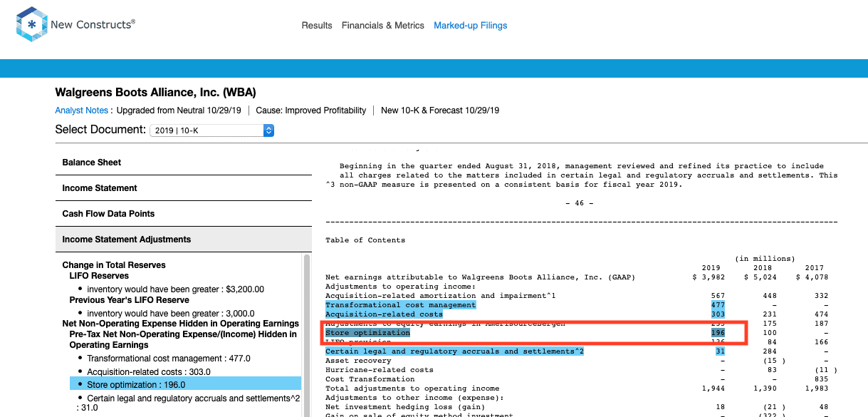Click the Table of Contents text in filing
The width and height of the screenshot is (868, 417).
point(365,240)
